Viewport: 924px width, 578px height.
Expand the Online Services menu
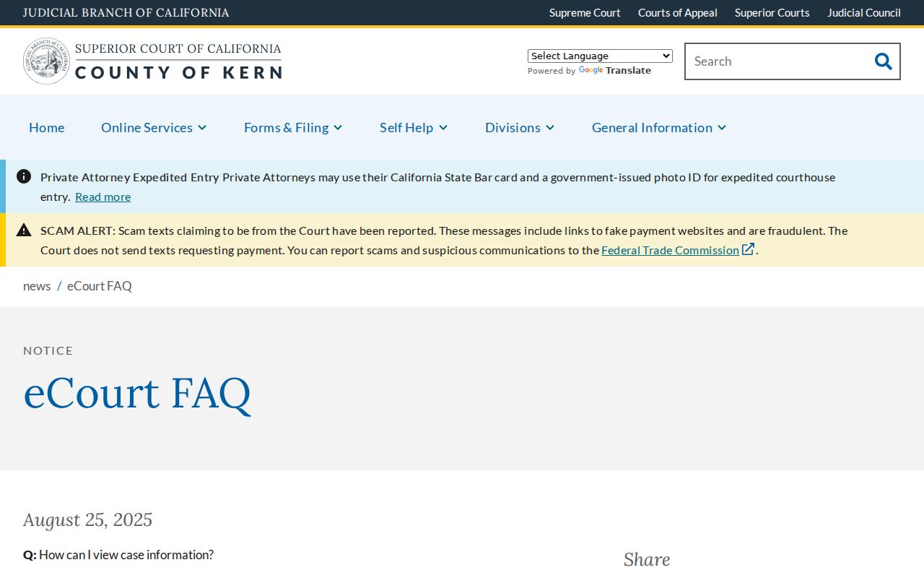(x=154, y=127)
